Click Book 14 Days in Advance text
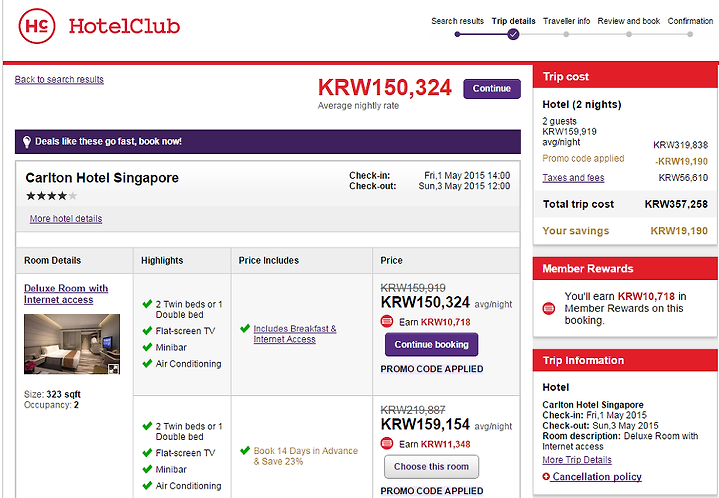The width and height of the screenshot is (720, 498). (305, 456)
